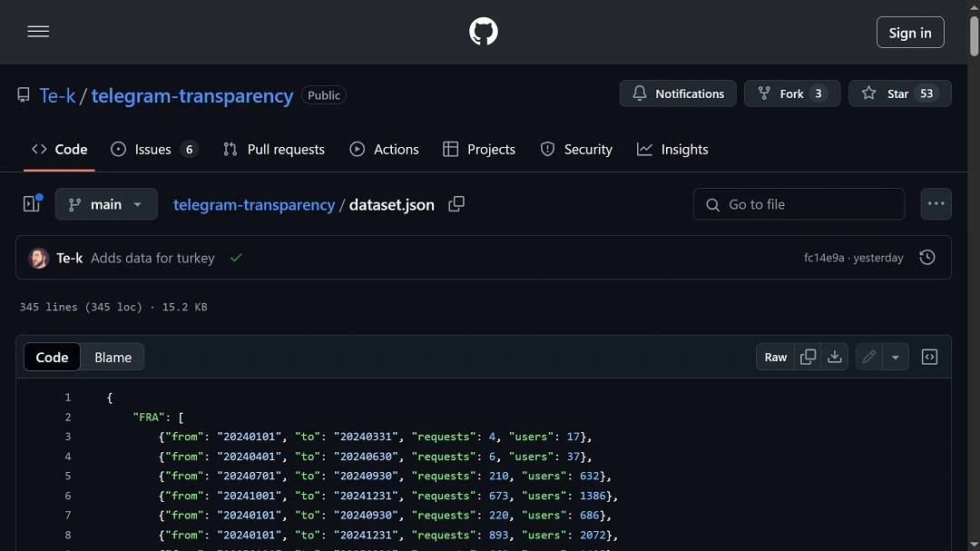This screenshot has width=980, height=551.
Task: Click the pencil edit file icon
Action: [868, 357]
